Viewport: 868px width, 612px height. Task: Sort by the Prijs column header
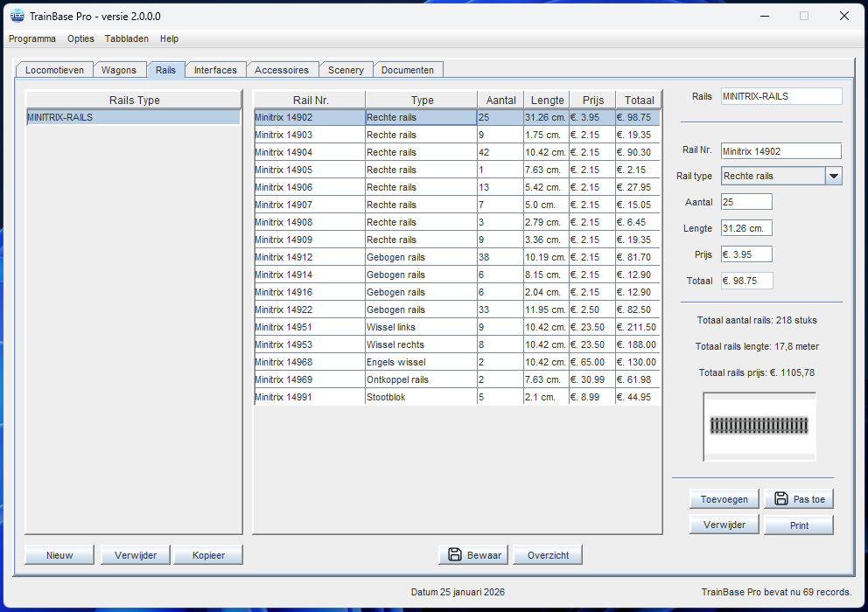click(x=592, y=100)
